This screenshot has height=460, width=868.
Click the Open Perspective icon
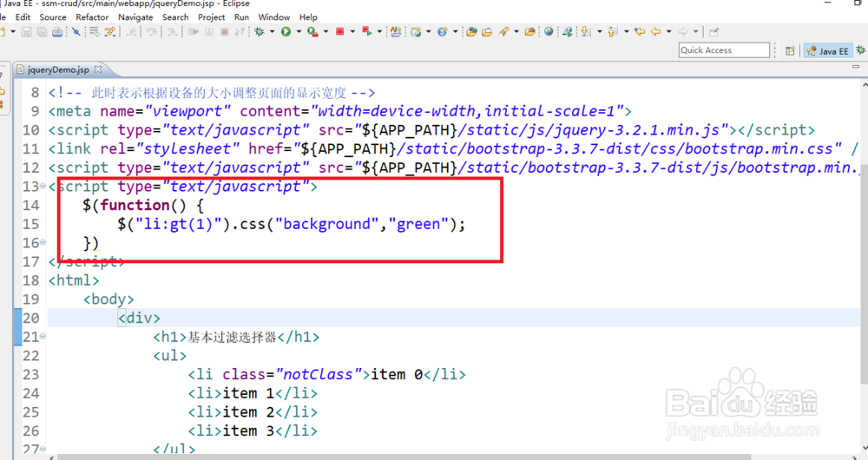pyautogui.click(x=791, y=50)
